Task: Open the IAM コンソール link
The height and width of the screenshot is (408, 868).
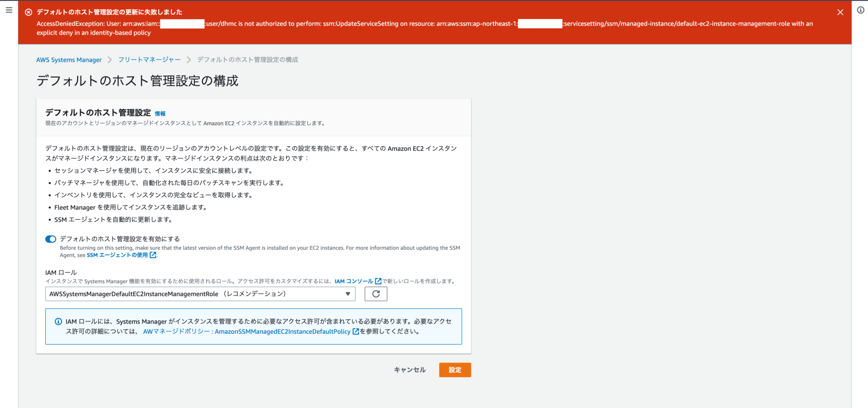Action: 353,281
